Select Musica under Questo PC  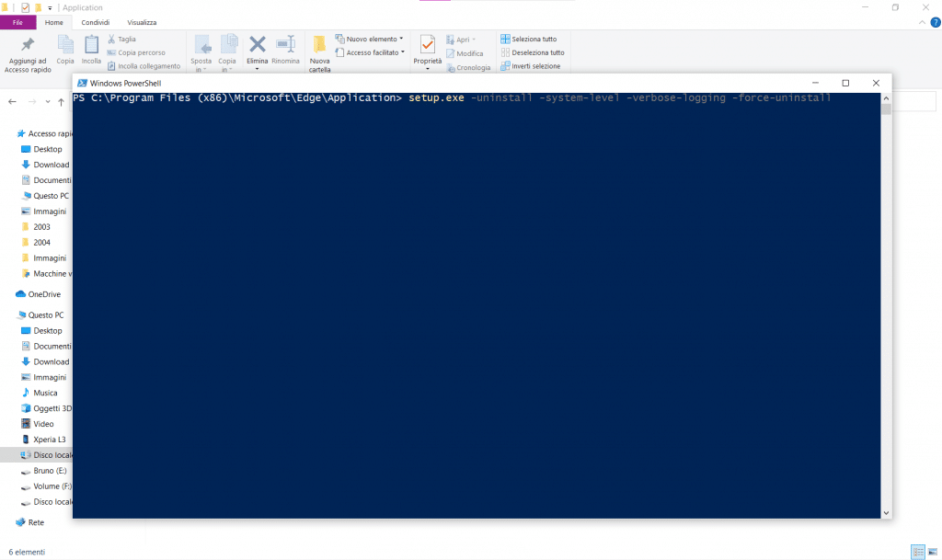46,393
